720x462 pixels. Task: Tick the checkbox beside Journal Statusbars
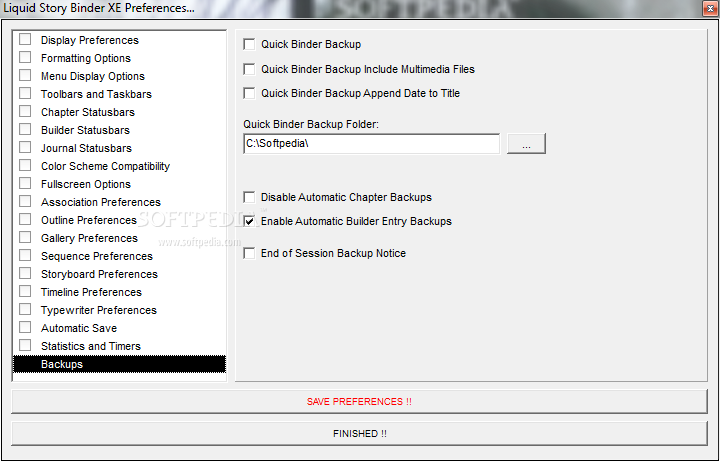pyautogui.click(x=25, y=147)
